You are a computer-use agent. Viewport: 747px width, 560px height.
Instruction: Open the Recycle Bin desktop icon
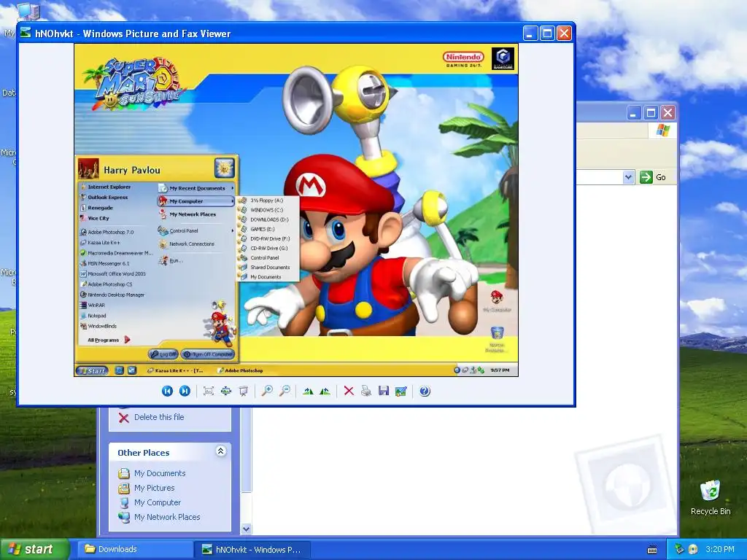pos(711,497)
